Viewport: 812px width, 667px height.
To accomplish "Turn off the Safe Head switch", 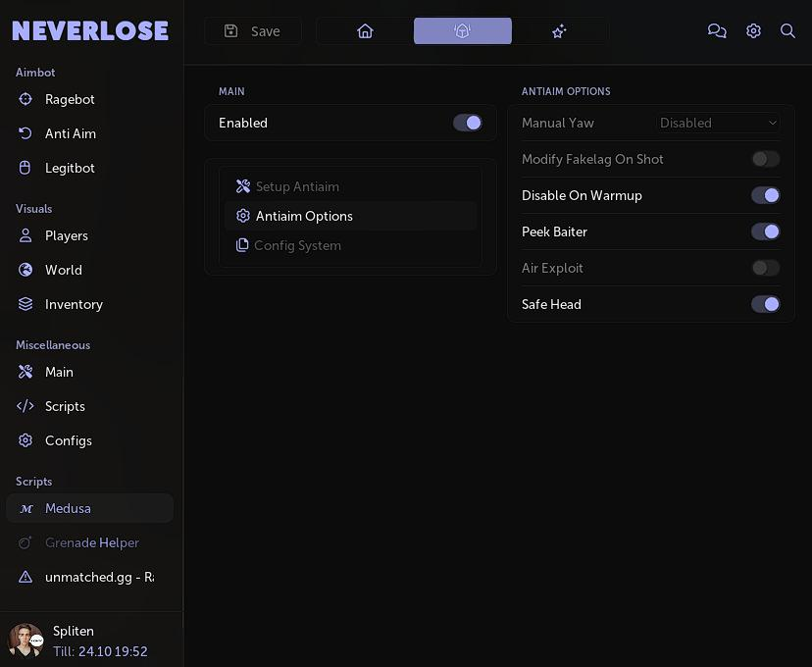I will point(766,304).
